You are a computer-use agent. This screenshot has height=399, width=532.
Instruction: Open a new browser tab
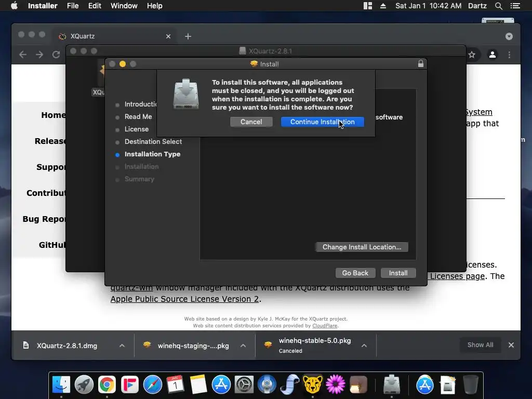pos(188,36)
